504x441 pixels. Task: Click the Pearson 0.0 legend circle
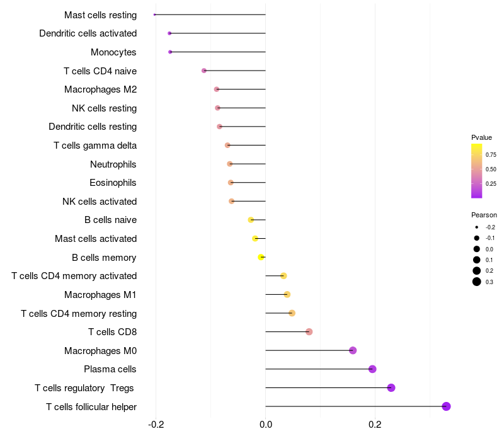(x=477, y=249)
